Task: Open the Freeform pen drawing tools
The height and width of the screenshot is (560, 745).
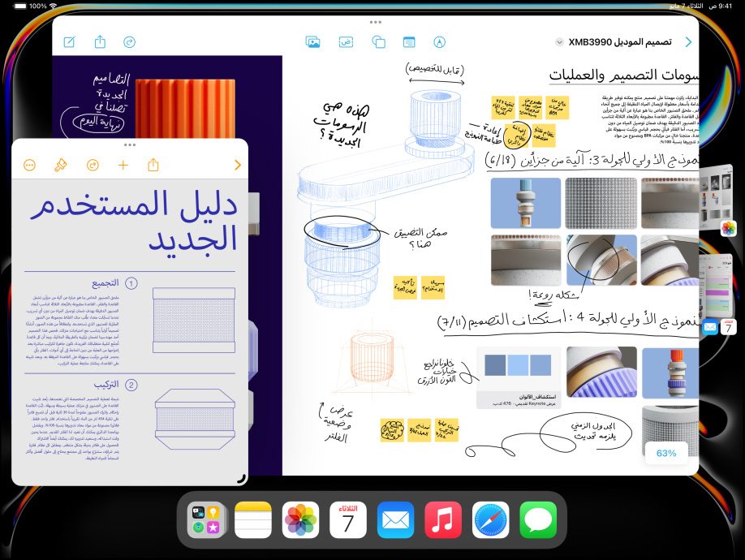Action: point(440,41)
